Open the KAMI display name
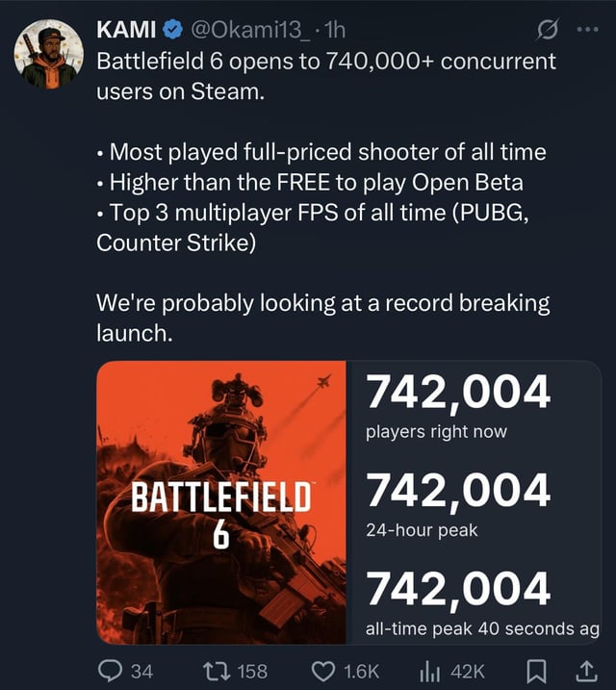The width and height of the screenshot is (616, 690). pos(126,30)
